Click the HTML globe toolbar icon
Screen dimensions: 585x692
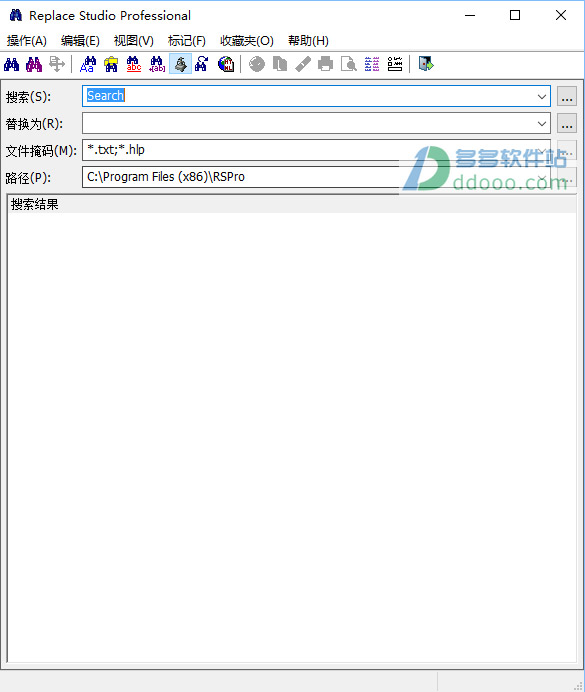click(226, 64)
